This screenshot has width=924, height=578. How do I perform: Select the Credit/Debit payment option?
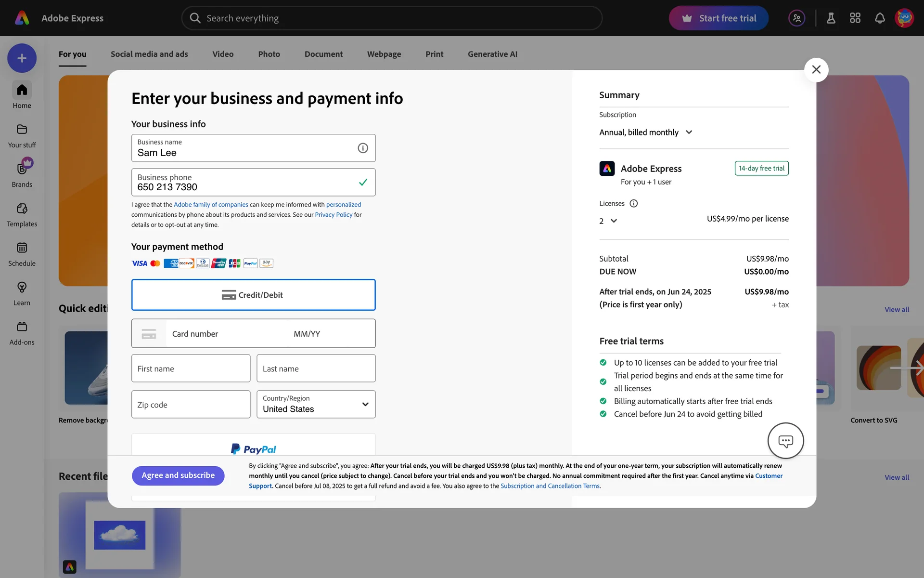click(x=253, y=295)
